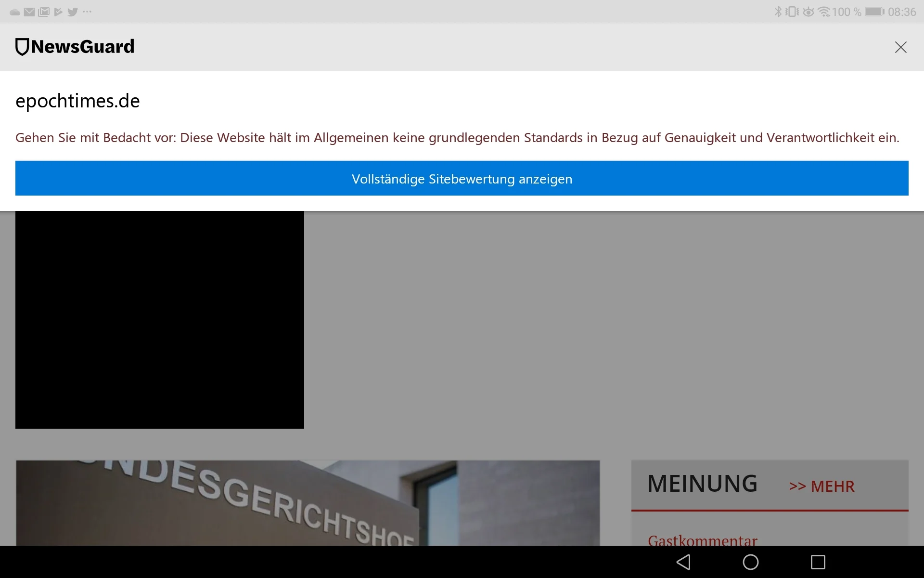Tap the Play Store update icon

tap(58, 12)
